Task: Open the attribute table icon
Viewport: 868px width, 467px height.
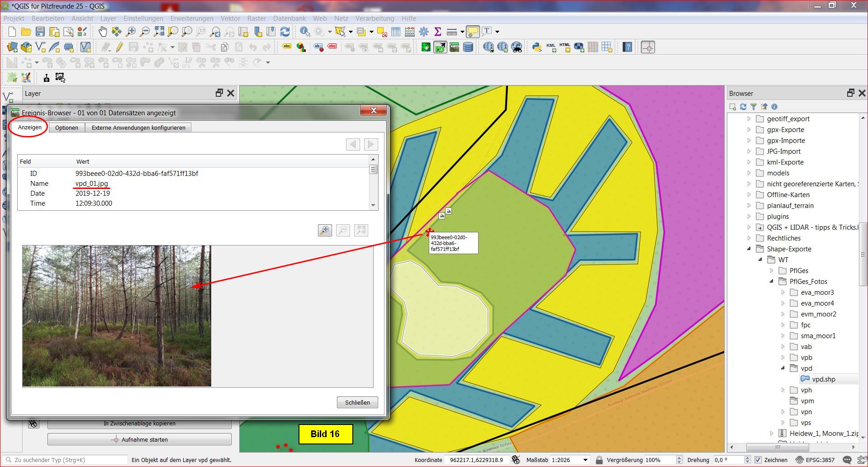Action: tap(396, 31)
